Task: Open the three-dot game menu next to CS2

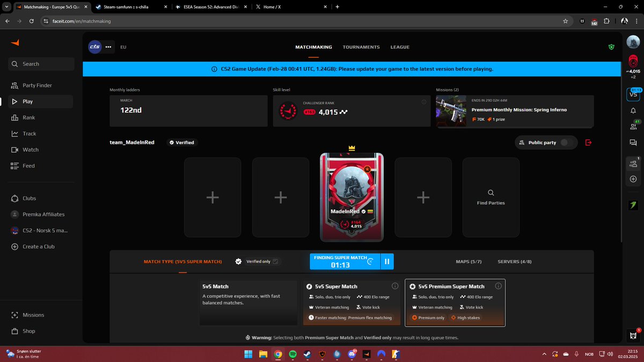Action: tap(108, 47)
